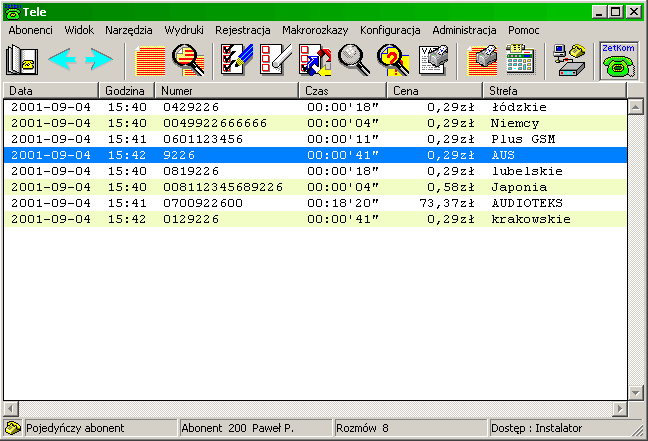
Task: Open the Abonenci menu
Action: pos(31,30)
